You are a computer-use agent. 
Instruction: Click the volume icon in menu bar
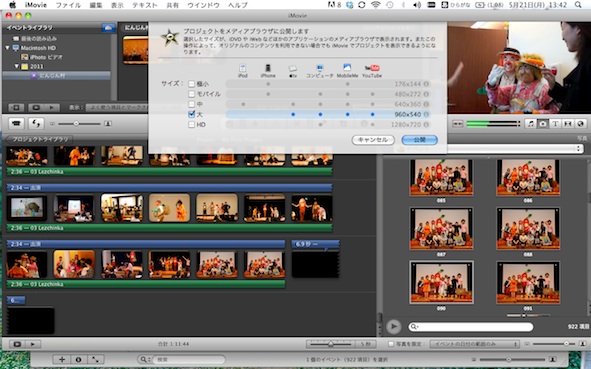(417, 5)
